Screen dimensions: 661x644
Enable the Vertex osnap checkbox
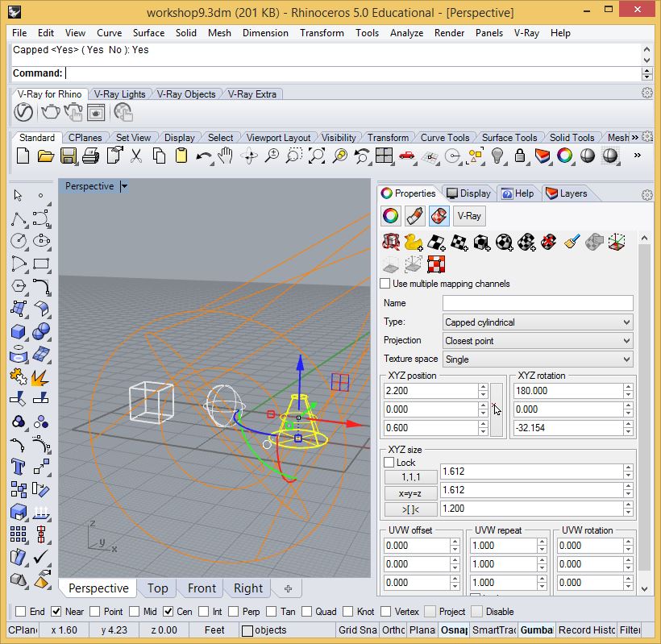coord(386,612)
